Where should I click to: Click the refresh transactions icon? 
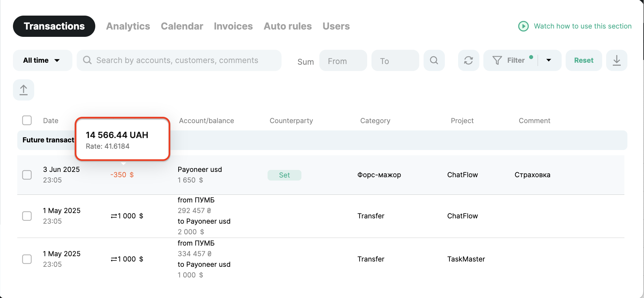[x=468, y=60]
